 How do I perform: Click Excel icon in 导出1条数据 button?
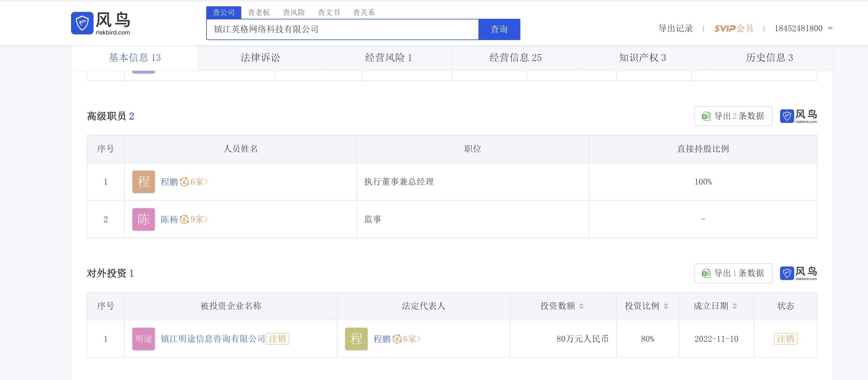(706, 273)
